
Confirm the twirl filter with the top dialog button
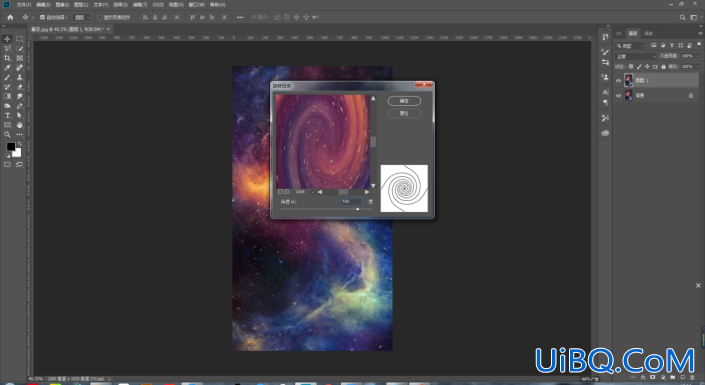[x=404, y=101]
